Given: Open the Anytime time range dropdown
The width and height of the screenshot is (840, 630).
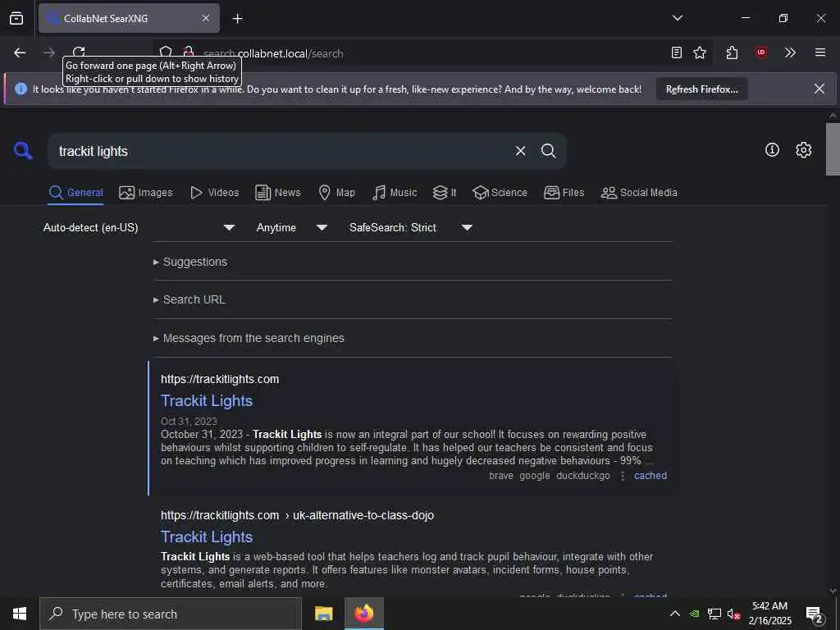Looking at the screenshot, I should pos(292,228).
